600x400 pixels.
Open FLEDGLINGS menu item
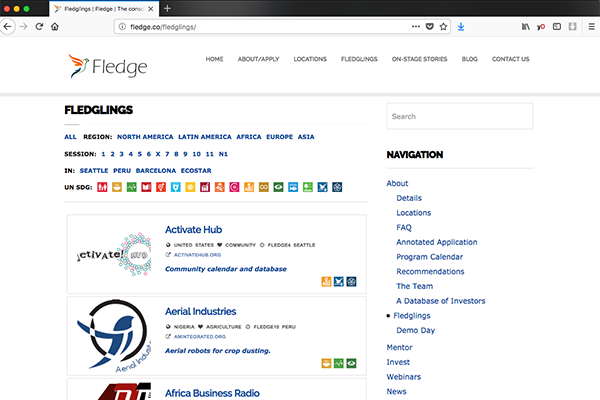click(x=359, y=59)
